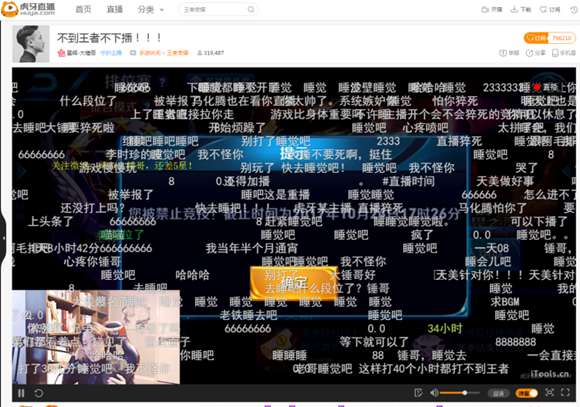Open the Huya logo homepage link
The width and height of the screenshot is (580, 407).
click(28, 9)
